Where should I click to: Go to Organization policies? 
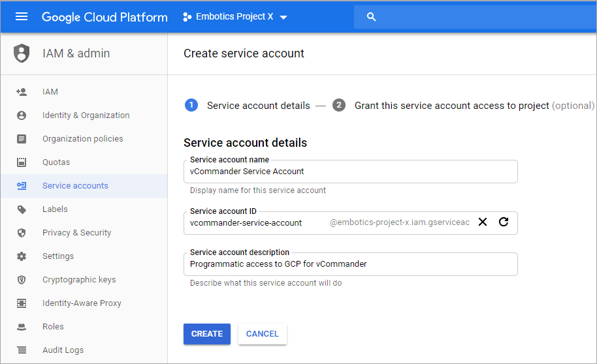pyautogui.click(x=82, y=139)
